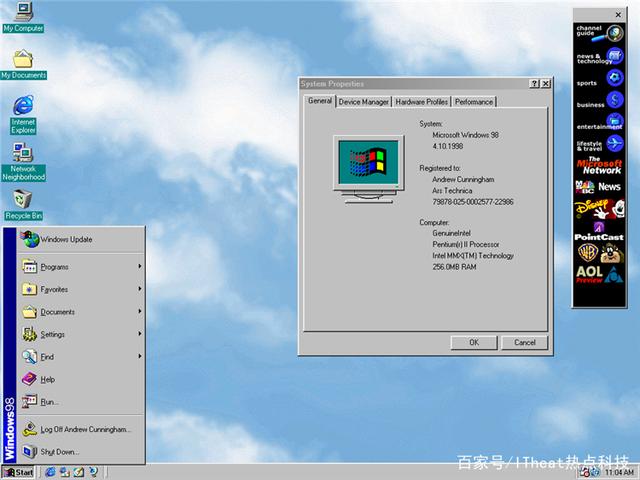640x480 pixels.
Task: Expand the Documents submenu arrow
Action: [x=140, y=311]
